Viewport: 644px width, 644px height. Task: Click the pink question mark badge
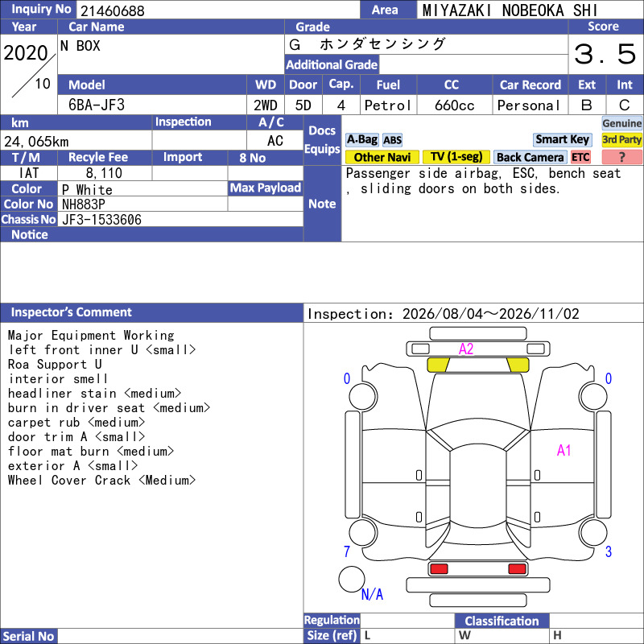pyautogui.click(x=621, y=157)
